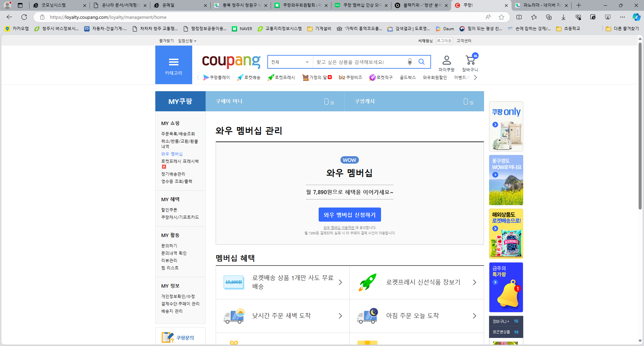Image resolution: width=644 pixels, height=346 pixels.
Task: Open 할인쿠폰 link
Action: click(x=169, y=210)
